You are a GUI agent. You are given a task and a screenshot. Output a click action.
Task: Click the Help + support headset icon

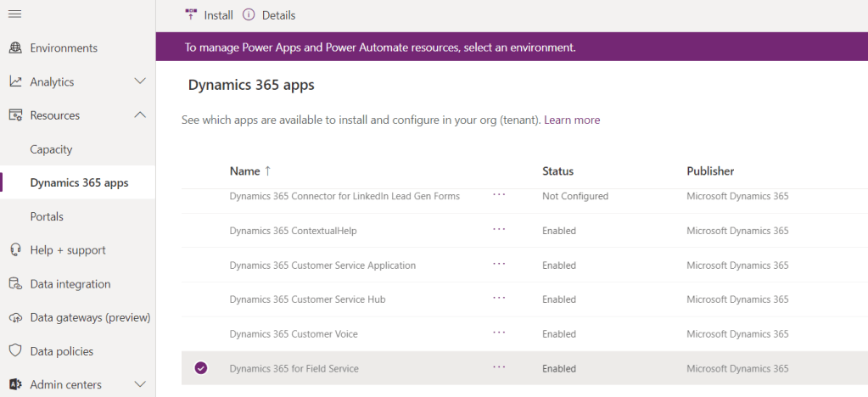[15, 250]
